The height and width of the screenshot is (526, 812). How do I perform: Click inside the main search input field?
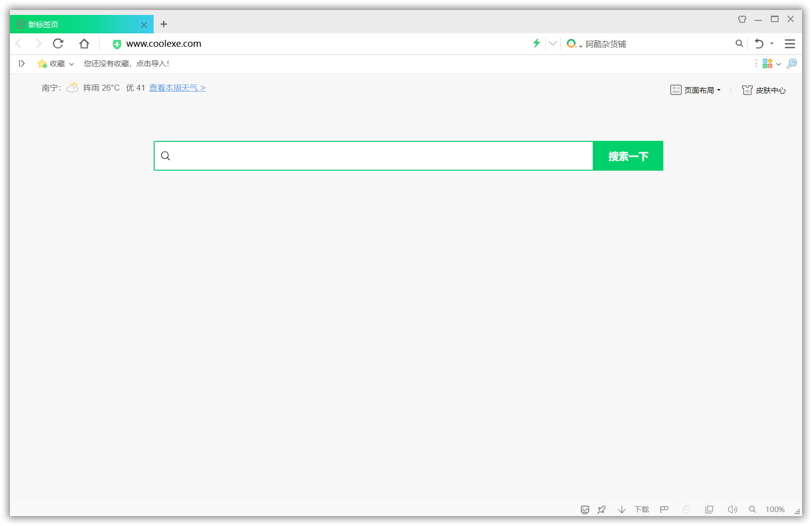click(x=373, y=156)
